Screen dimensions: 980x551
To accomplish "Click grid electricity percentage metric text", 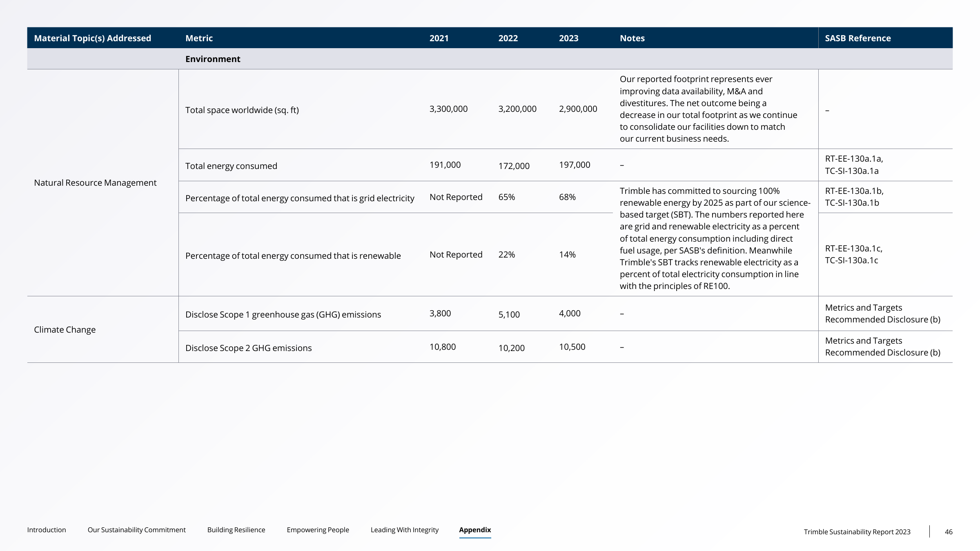I will [300, 198].
